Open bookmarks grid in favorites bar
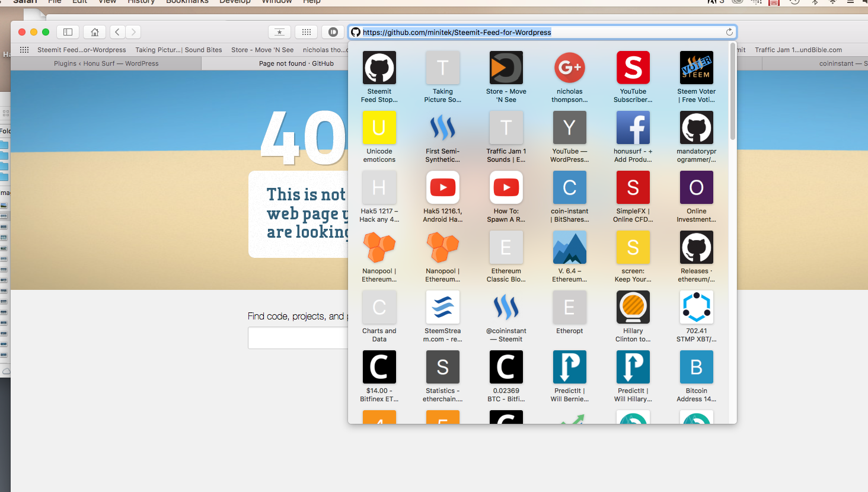Screen dimensions: 868x492 [x=24, y=50]
